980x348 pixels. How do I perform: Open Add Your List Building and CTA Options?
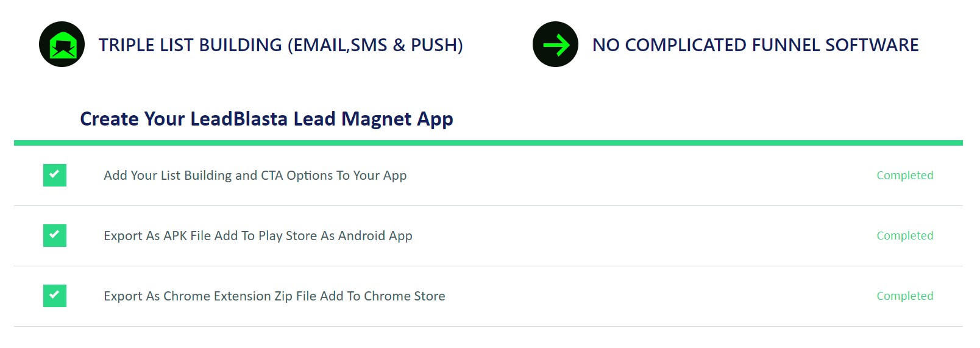255,176
